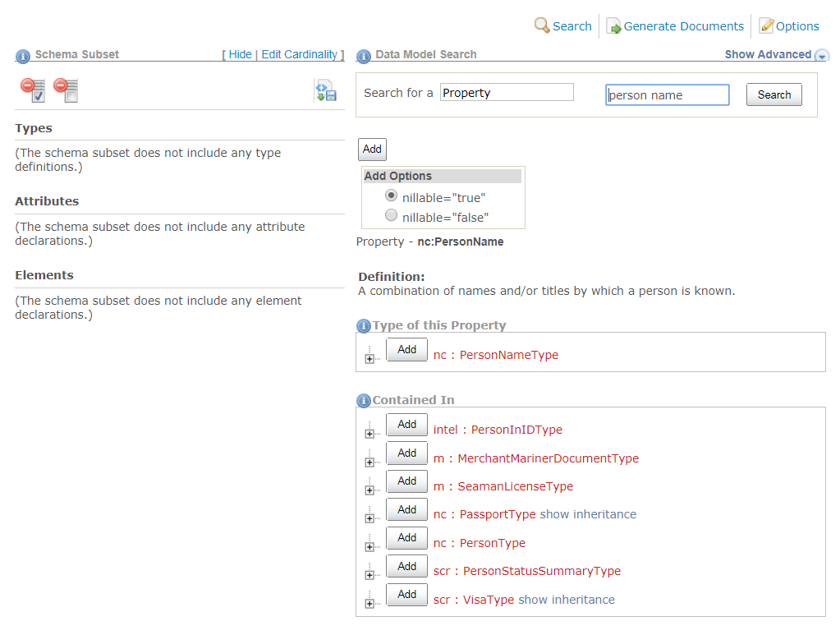Click show inheritance next to VisaType
Viewport: 840px width, 635px height.
point(566,600)
